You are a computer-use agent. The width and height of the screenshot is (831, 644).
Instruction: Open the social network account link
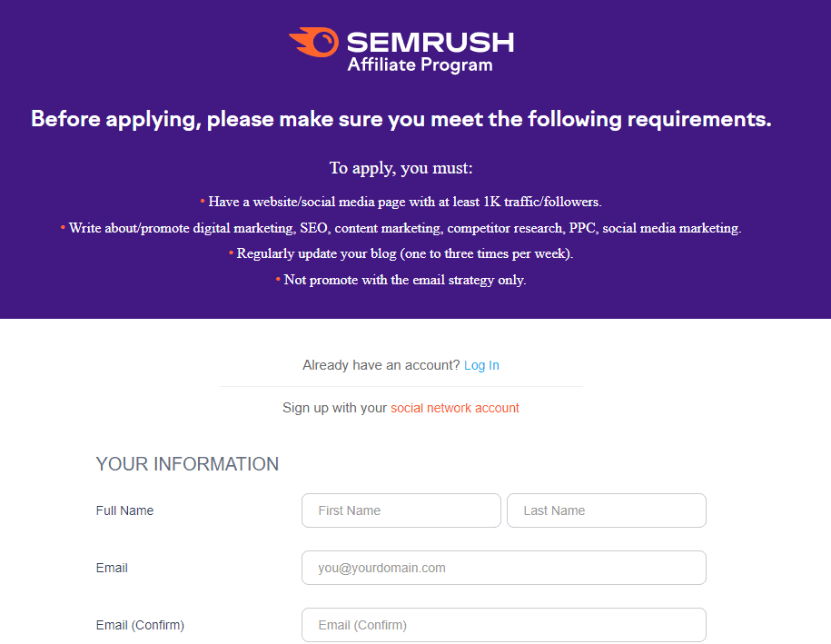pyautogui.click(x=455, y=408)
